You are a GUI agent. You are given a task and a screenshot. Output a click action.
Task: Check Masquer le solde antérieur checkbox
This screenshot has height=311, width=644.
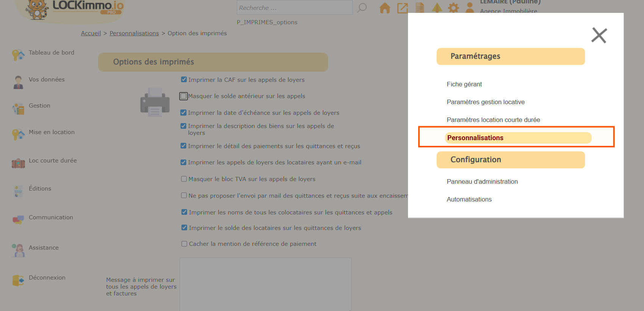tap(183, 96)
